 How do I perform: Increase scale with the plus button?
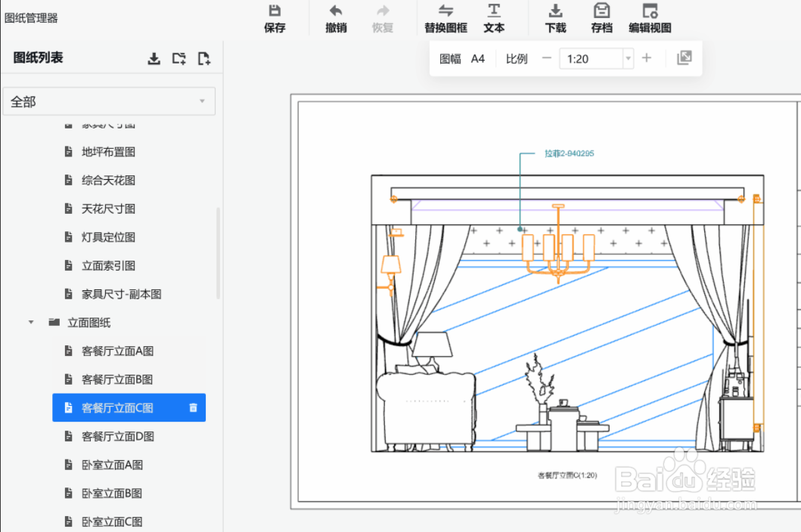tap(647, 58)
